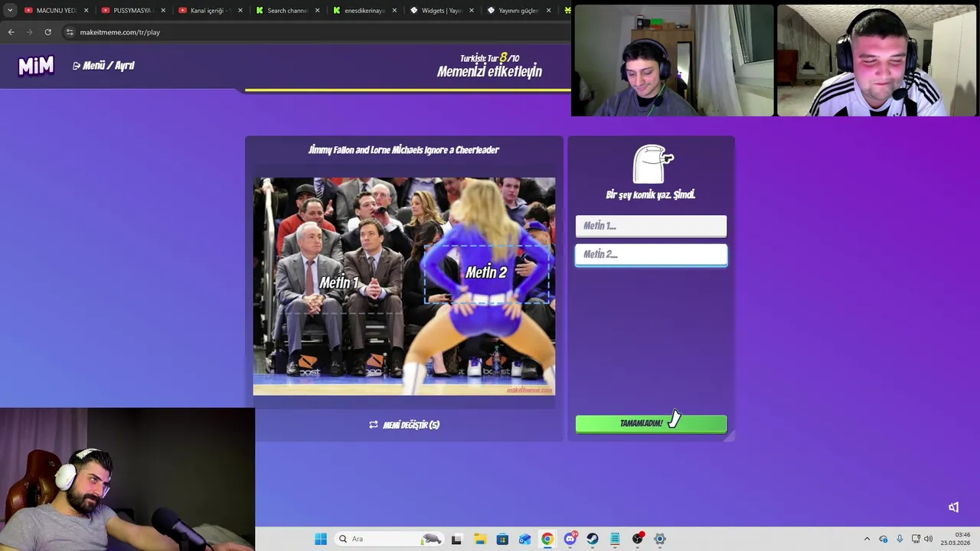Click the cloud sync tray icon

pos(883,539)
